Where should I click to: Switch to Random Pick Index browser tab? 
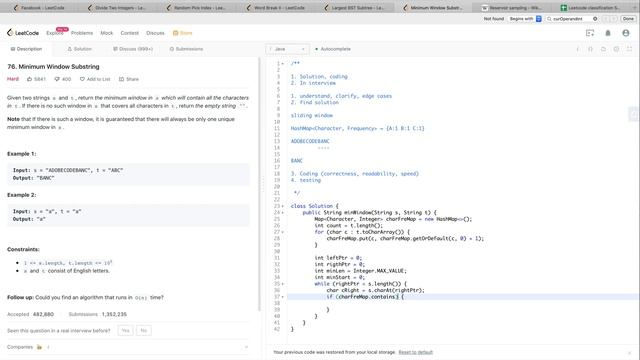(196, 7)
